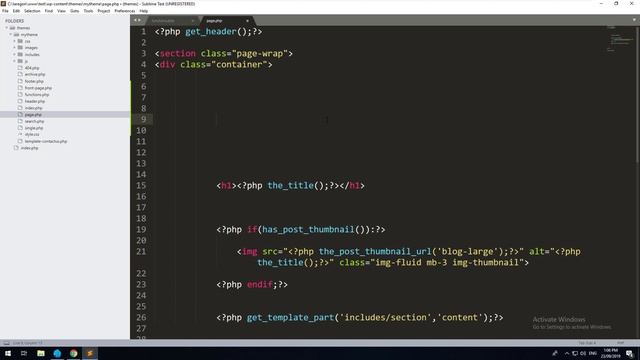Open single.php in the sidebar
Viewport: 640px width, 360px height.
33,128
